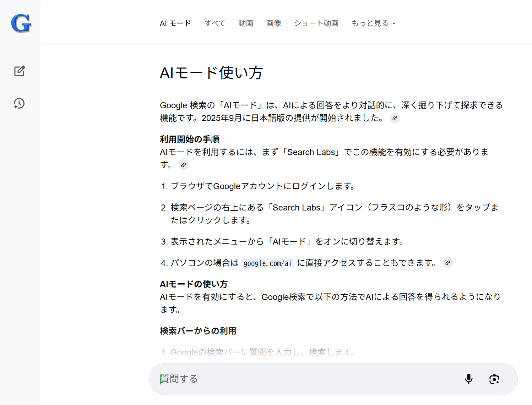Click the 検索バーからの利用 heading

198,331
